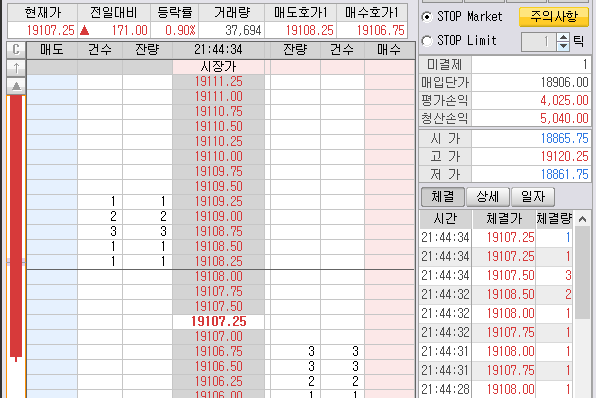Image resolution: width=596 pixels, height=398 pixels.
Task: Click trade row 19108.00 at 21:44:28
Action: click(x=496, y=390)
